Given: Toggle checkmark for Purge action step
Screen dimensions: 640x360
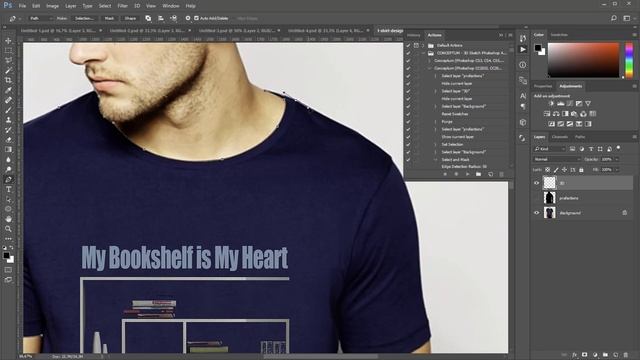Looking at the screenshot, I should [x=408, y=122].
